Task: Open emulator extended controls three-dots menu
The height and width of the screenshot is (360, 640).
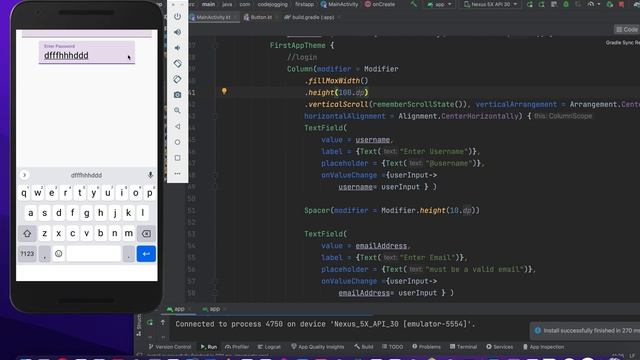Action: pos(177,173)
